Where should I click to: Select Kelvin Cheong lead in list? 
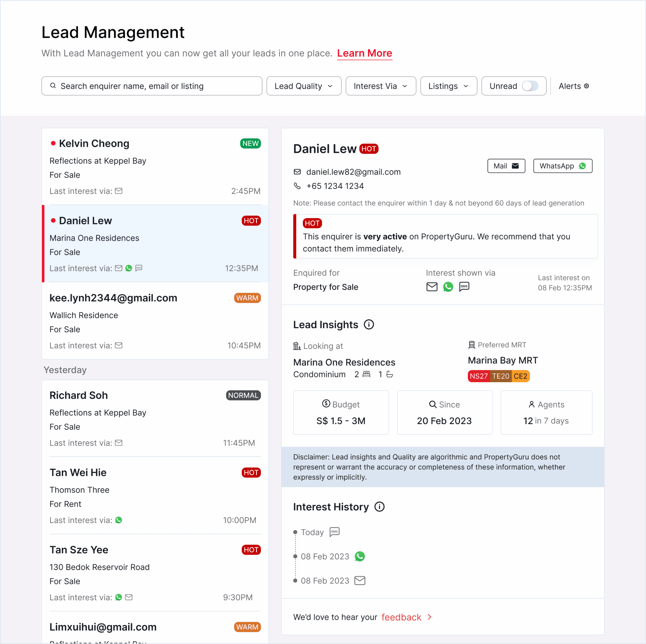pos(155,167)
